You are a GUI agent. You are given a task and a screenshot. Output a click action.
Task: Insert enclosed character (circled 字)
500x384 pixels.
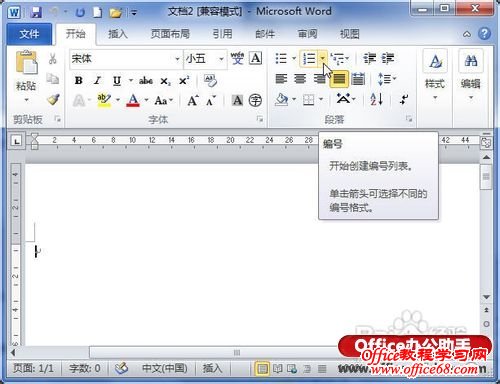tap(255, 100)
